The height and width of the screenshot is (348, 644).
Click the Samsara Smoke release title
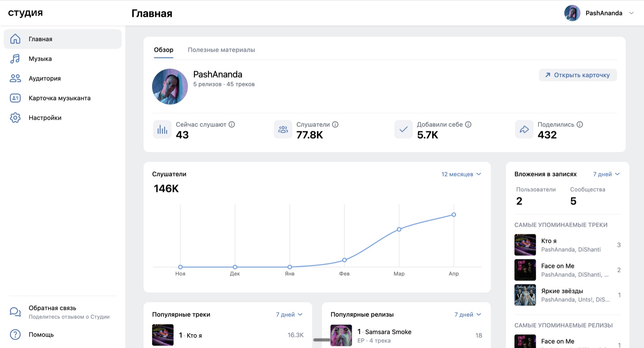point(388,332)
